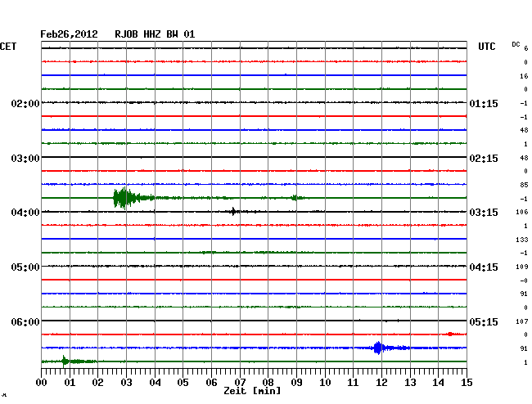Click the 15 minute axis label
The width and height of the screenshot is (532, 404).
467,382
